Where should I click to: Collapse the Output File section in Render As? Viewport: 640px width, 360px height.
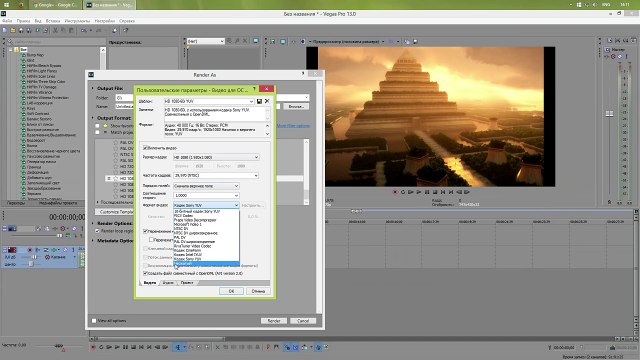[93, 88]
